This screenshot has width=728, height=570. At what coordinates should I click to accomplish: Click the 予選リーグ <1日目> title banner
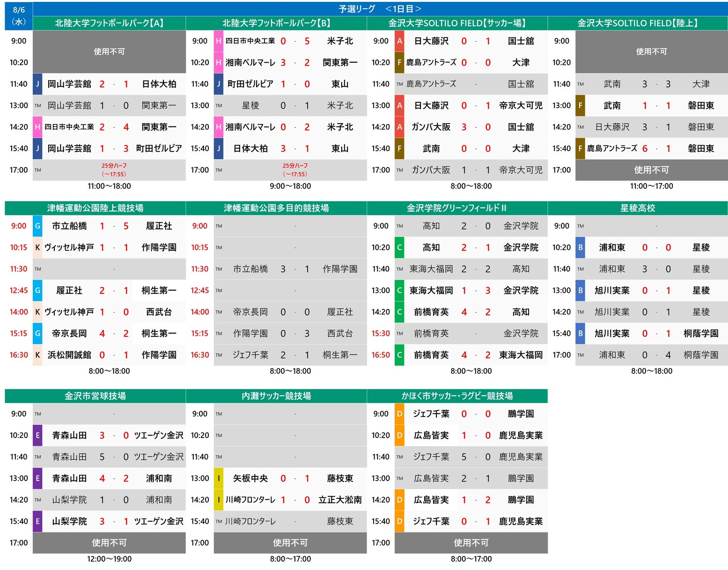pos(380,9)
